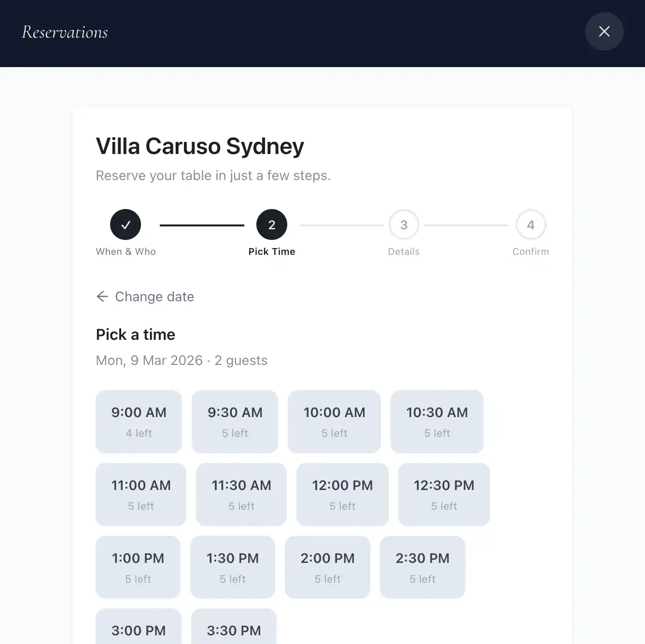This screenshot has width=645, height=644.
Task: Reserve the 10:30 AM slot
Action: (x=437, y=421)
